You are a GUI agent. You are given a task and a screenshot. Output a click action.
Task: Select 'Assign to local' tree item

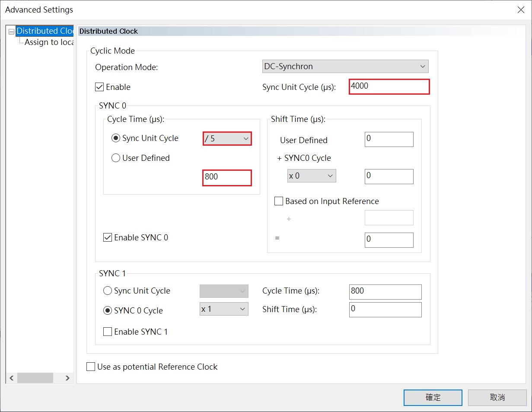49,42
